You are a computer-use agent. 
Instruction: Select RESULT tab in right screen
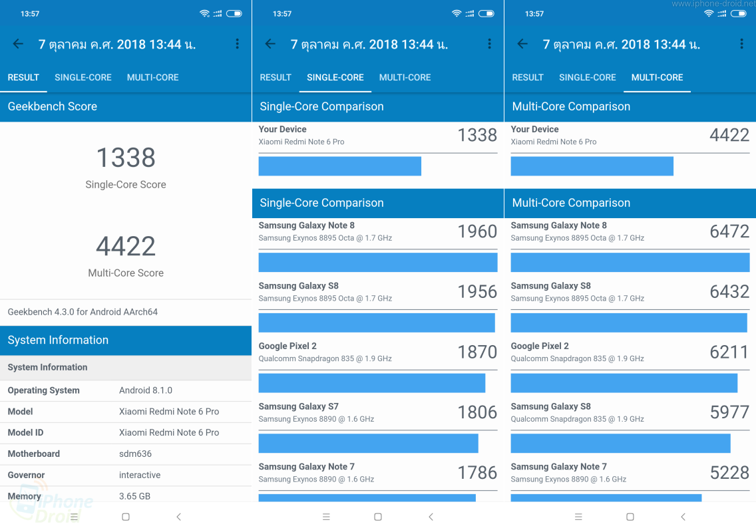pos(528,78)
